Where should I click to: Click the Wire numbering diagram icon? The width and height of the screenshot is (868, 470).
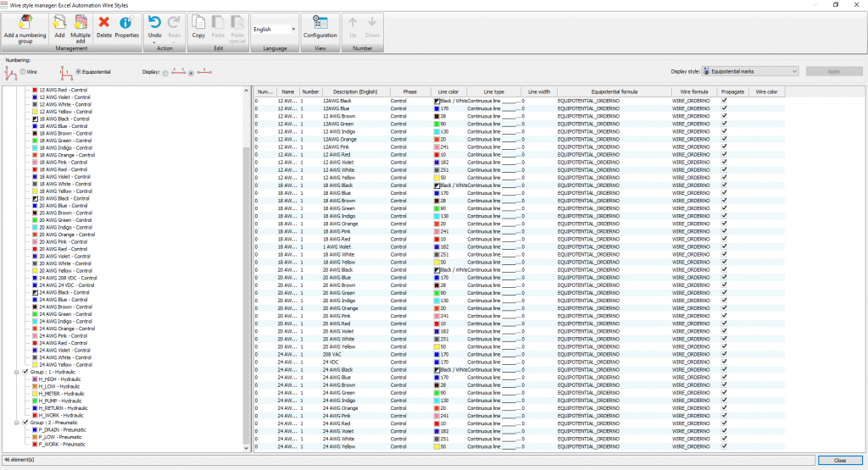coord(10,73)
